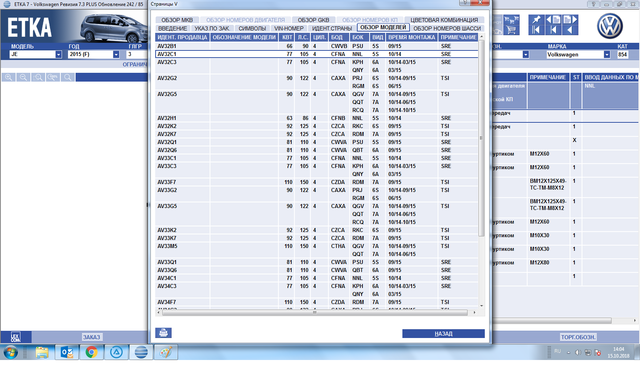
Task: Open Outlook from the taskbar
Action: 67,352
